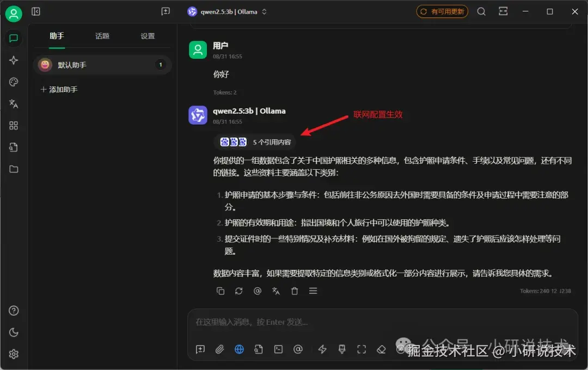Switch to the 话题 tab

(x=102, y=36)
